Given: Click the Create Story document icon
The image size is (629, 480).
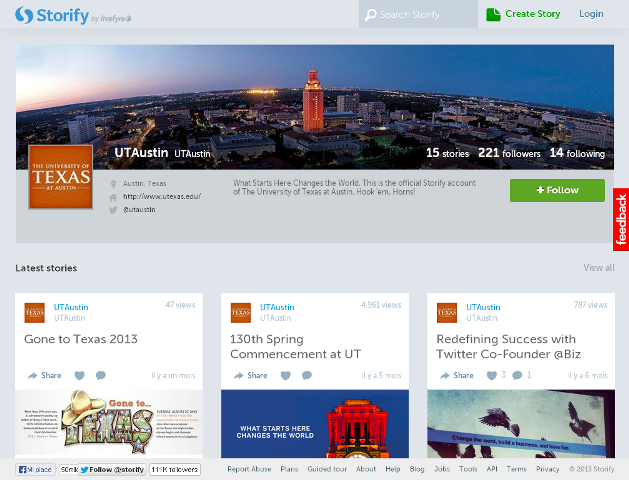Looking at the screenshot, I should 493,14.
